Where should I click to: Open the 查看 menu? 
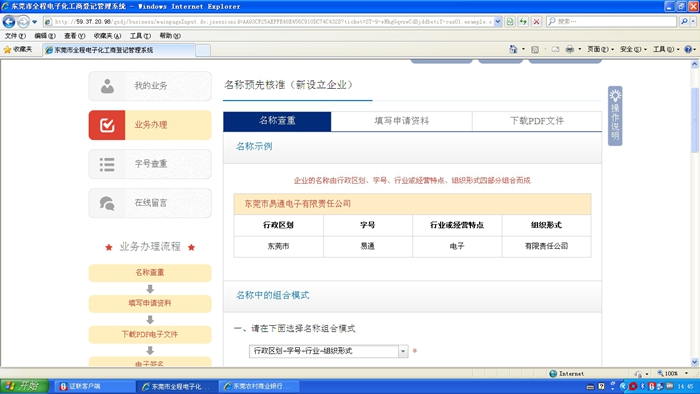(x=74, y=36)
